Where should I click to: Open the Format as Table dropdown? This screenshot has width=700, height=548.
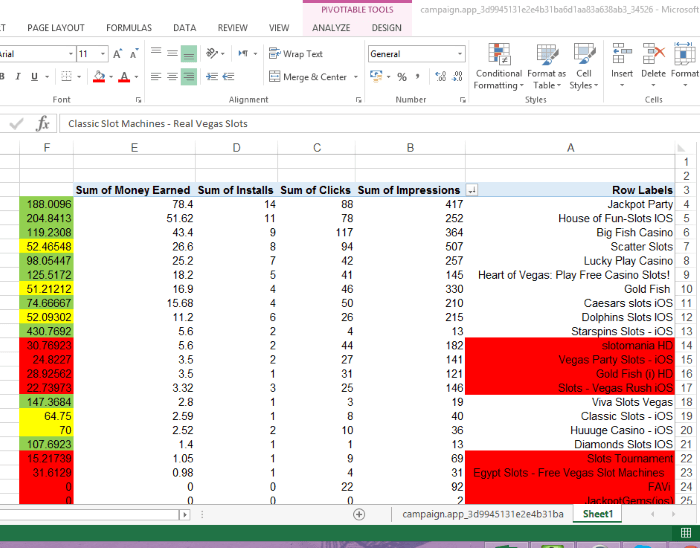(546, 66)
